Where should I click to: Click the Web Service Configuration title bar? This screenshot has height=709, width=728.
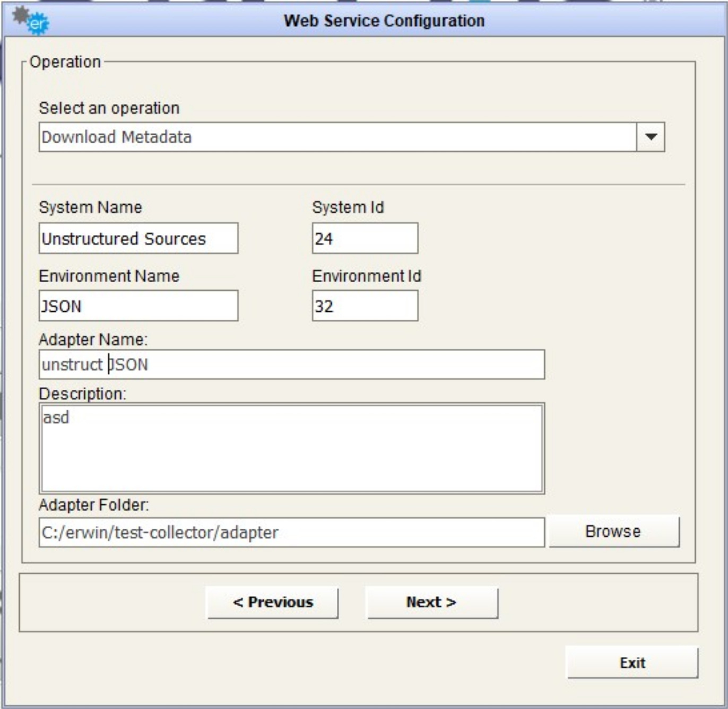[x=384, y=21]
